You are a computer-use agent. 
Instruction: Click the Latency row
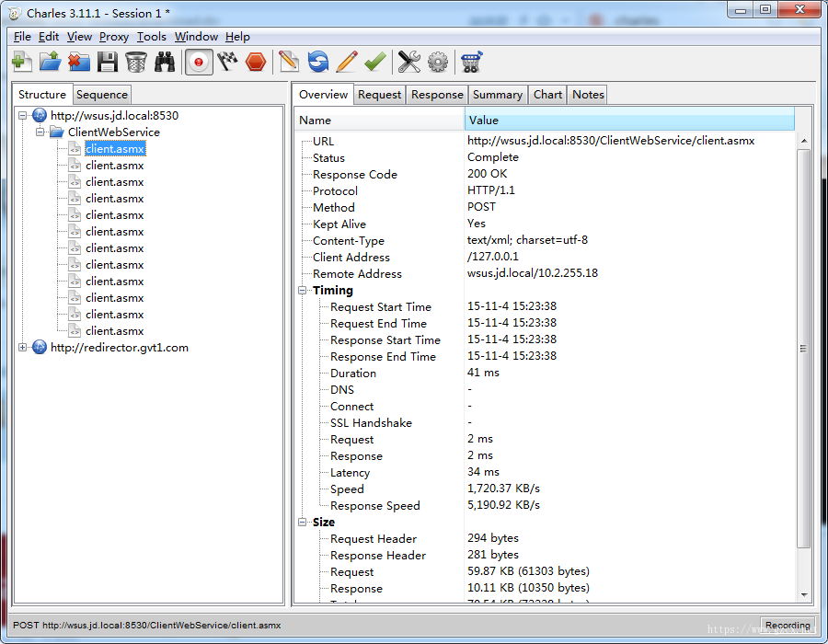[545, 472]
